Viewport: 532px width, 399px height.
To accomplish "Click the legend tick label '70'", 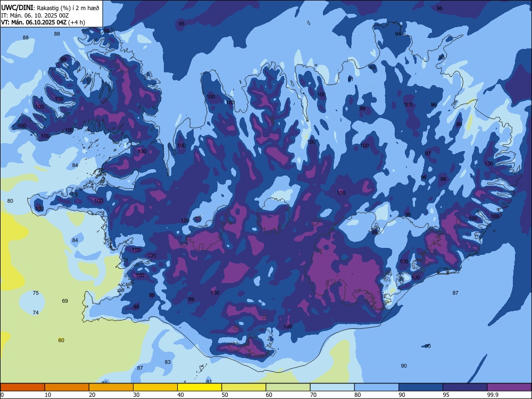I will click(313, 395).
